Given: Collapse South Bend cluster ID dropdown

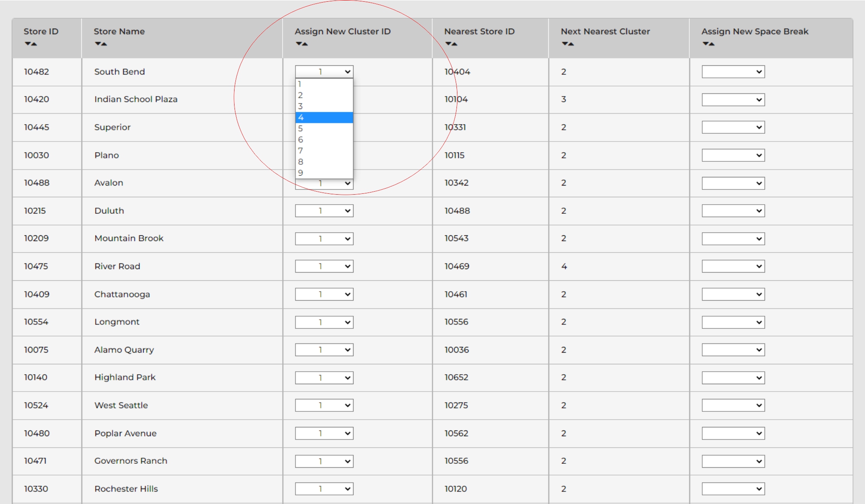Looking at the screenshot, I should 324,71.
